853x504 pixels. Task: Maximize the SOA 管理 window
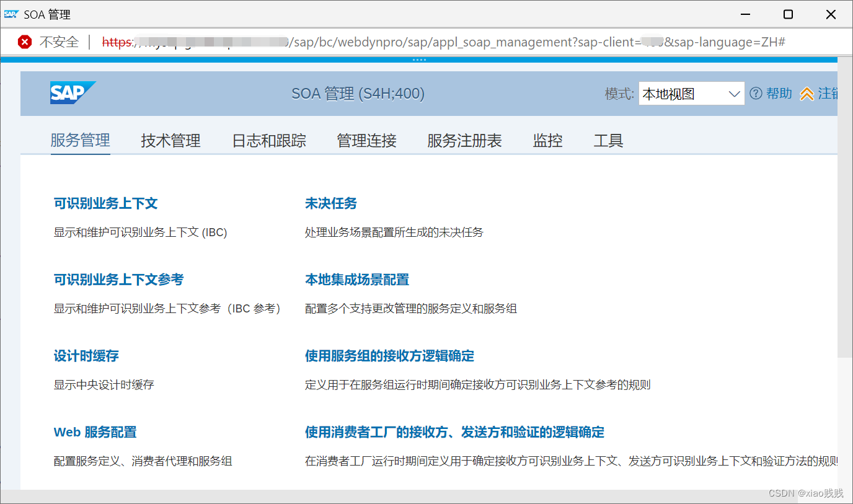[x=788, y=14]
